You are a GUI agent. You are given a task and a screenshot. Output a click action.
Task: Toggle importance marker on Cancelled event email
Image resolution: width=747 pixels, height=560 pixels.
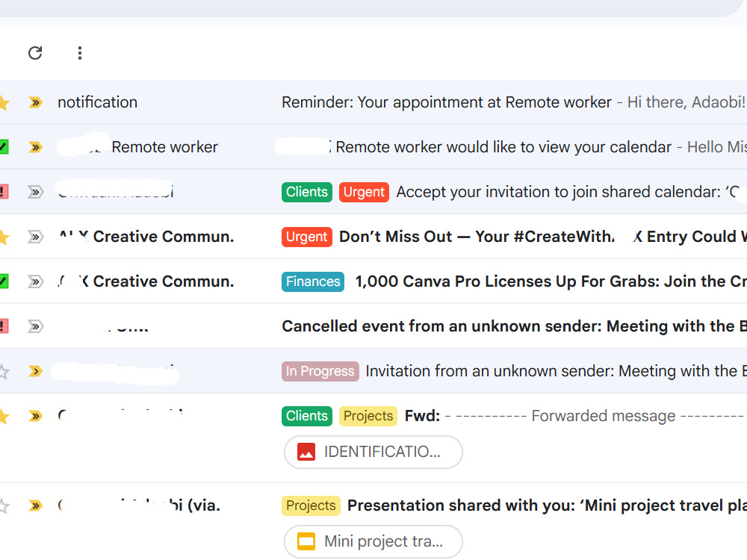(x=35, y=326)
